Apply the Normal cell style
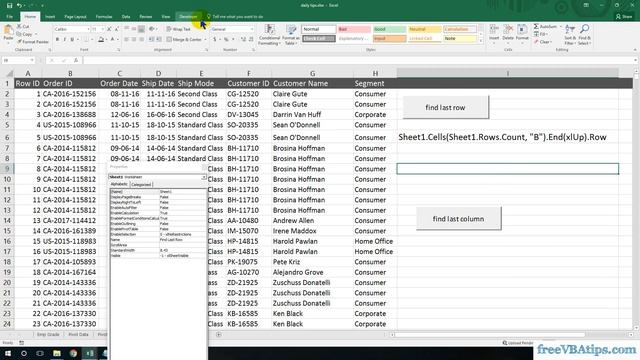This screenshot has width=640, height=360. click(x=318, y=29)
